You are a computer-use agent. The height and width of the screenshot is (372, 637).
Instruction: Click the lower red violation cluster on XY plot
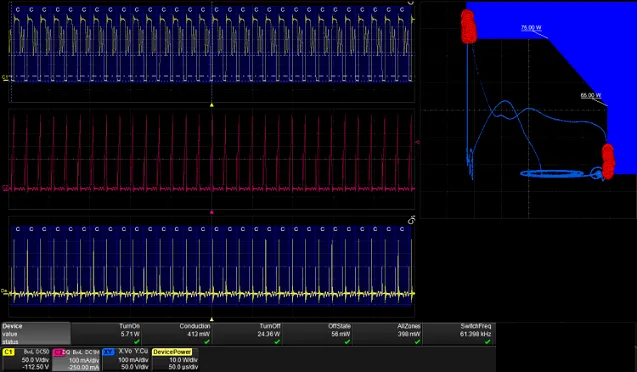pyautogui.click(x=608, y=161)
